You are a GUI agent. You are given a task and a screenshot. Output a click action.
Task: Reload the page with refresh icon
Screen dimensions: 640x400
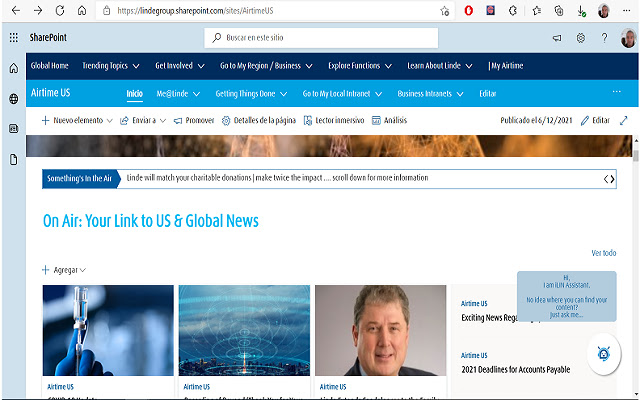[60, 11]
